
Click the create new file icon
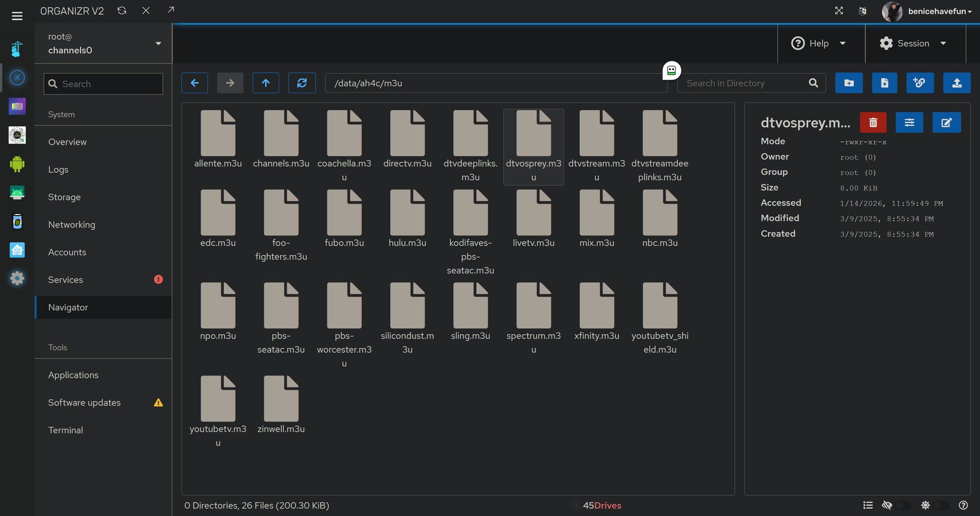(885, 83)
